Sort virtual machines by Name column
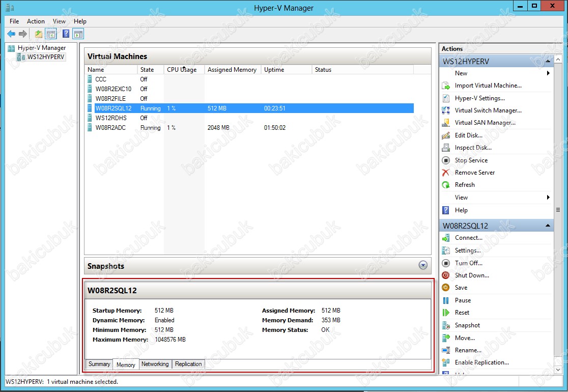The height and width of the screenshot is (392, 568). pos(112,70)
